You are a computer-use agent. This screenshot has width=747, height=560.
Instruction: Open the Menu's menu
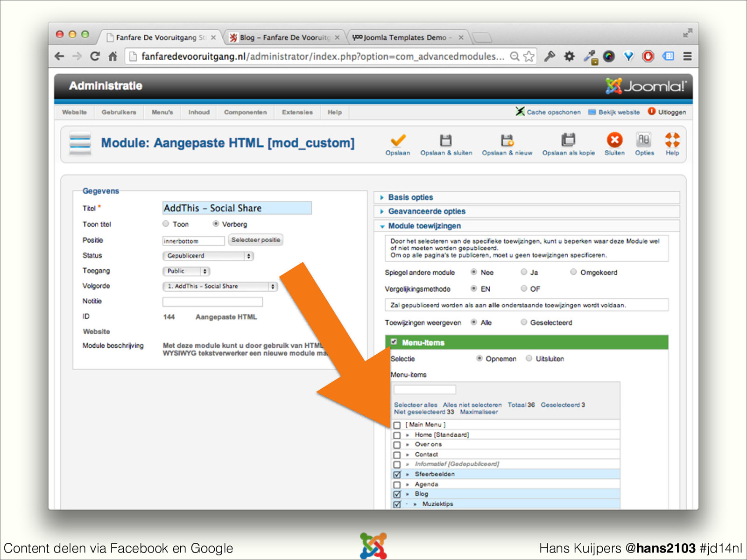tap(162, 112)
